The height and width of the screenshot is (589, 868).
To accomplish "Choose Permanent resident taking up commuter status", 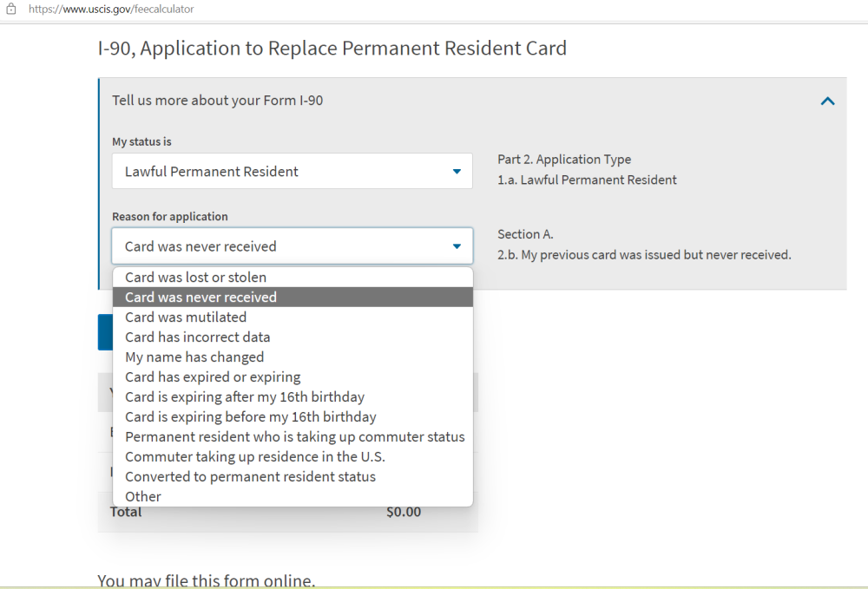I will tap(293, 436).
